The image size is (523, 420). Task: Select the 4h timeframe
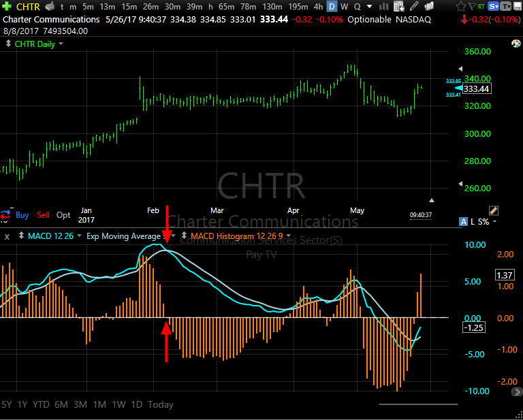point(319,6)
